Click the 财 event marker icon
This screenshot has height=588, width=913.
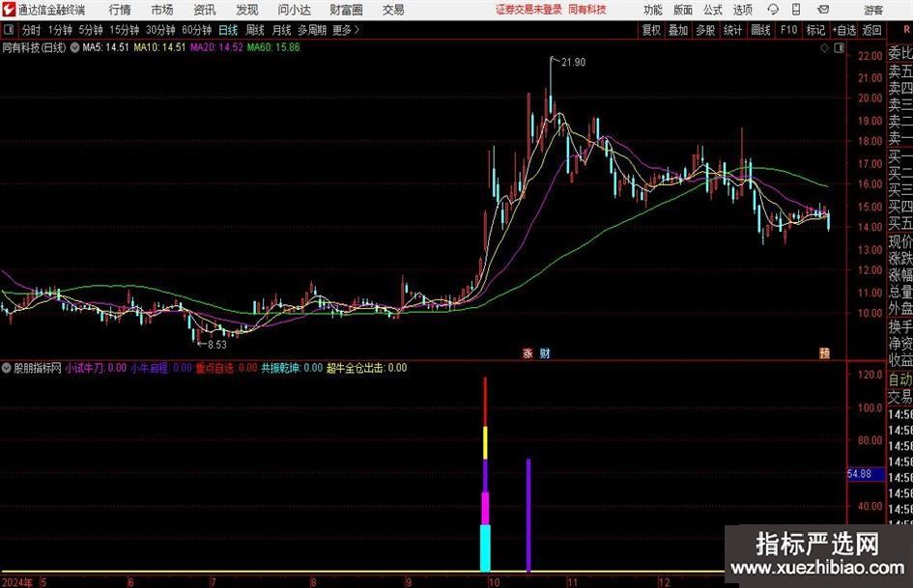545,352
